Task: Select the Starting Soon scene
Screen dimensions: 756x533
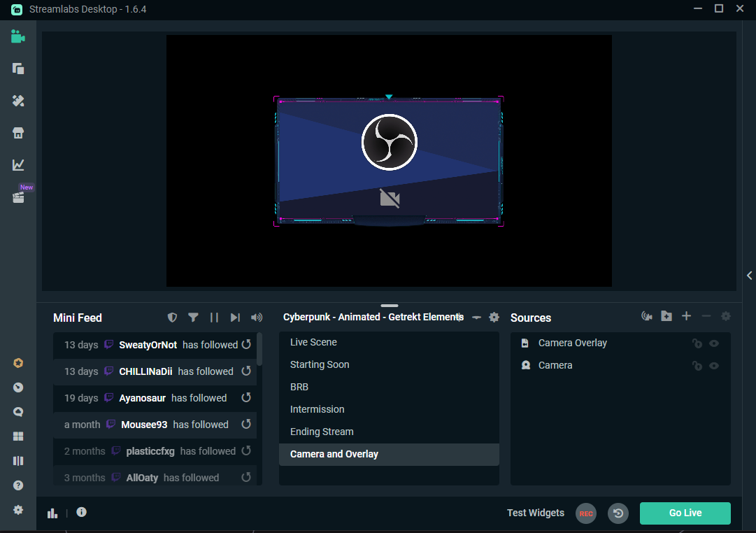Action: point(320,364)
